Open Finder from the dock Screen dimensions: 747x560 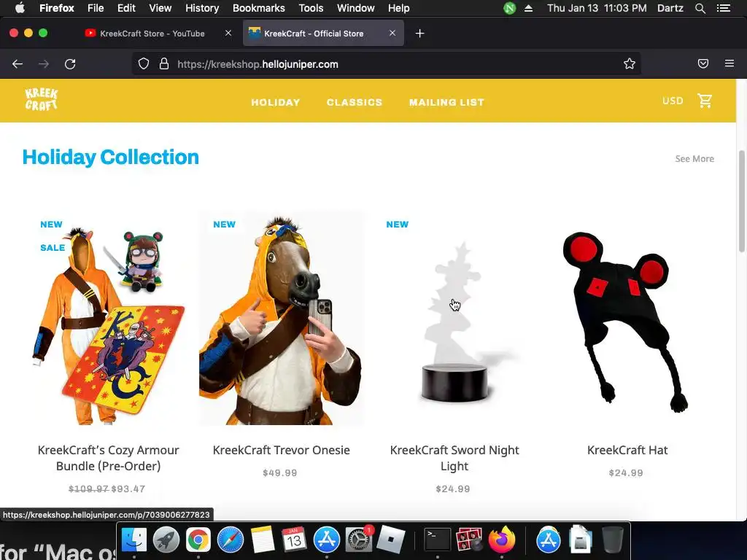[134, 540]
